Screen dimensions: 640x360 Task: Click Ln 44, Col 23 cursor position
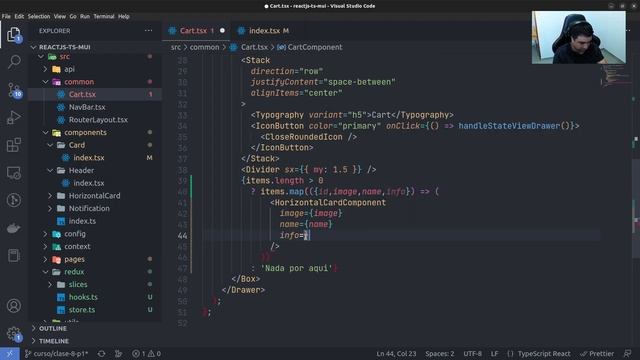pos(396,353)
